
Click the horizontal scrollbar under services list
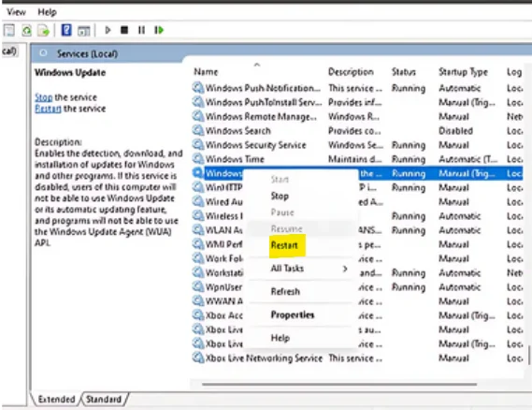339,384
